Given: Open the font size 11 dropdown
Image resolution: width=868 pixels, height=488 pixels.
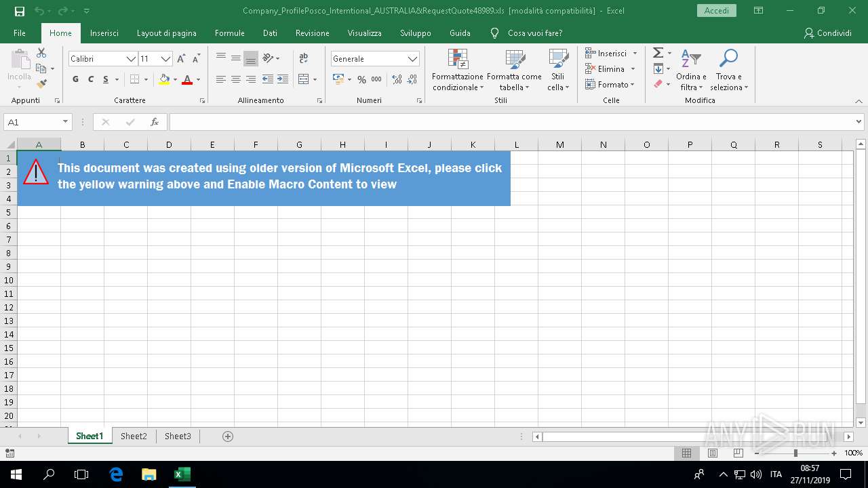Looking at the screenshot, I should tap(165, 59).
